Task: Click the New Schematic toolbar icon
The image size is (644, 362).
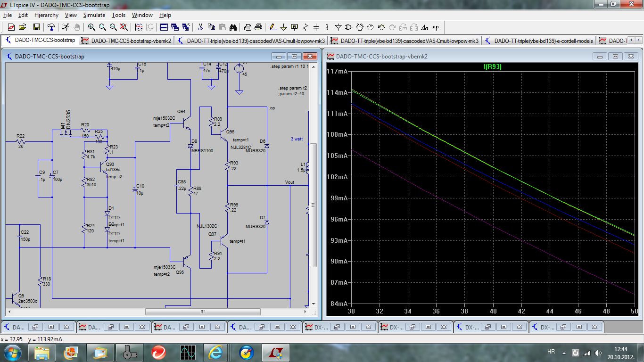Action: pyautogui.click(x=11, y=27)
